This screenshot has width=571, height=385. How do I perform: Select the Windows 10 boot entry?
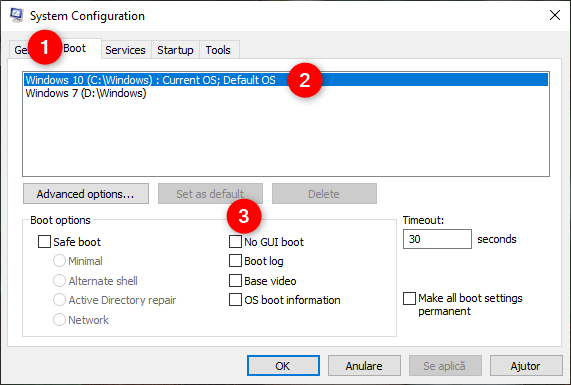[286, 80]
